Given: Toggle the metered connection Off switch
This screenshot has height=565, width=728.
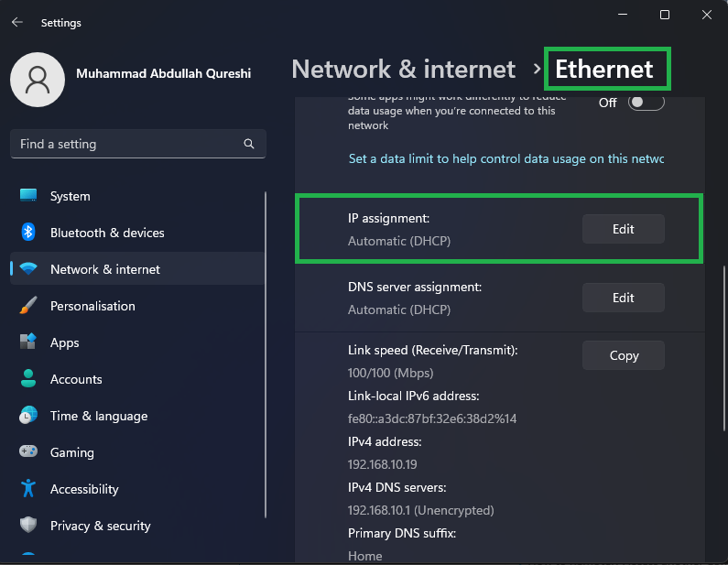Looking at the screenshot, I should pos(646,103).
